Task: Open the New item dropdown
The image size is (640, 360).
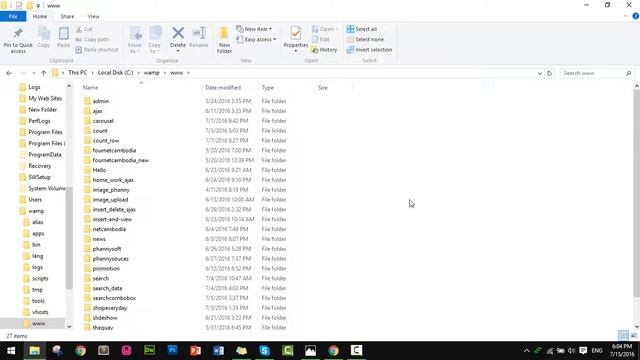Action: (254, 29)
